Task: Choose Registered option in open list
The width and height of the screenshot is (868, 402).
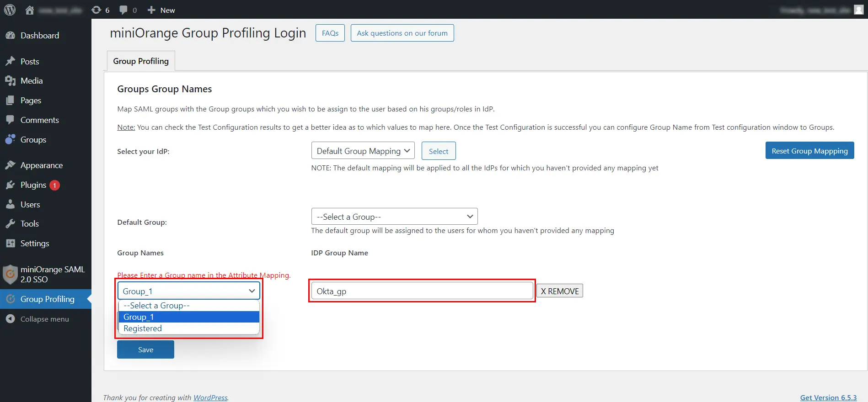Action: pos(189,328)
